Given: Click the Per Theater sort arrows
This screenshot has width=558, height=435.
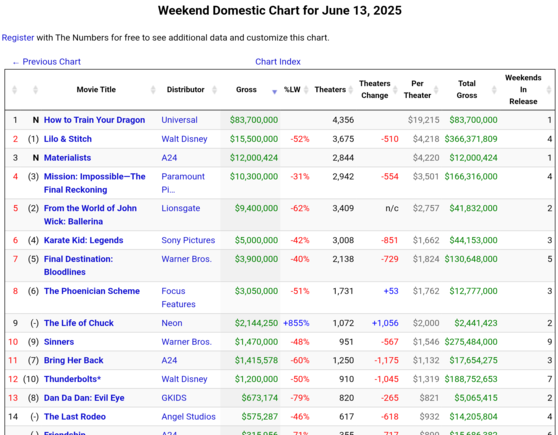Looking at the screenshot, I should (436, 90).
